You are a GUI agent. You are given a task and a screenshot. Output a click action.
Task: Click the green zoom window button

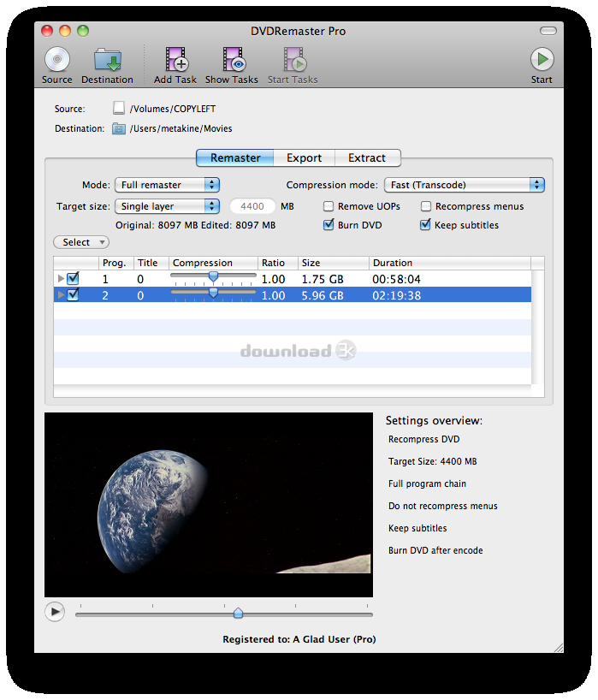[x=83, y=31]
